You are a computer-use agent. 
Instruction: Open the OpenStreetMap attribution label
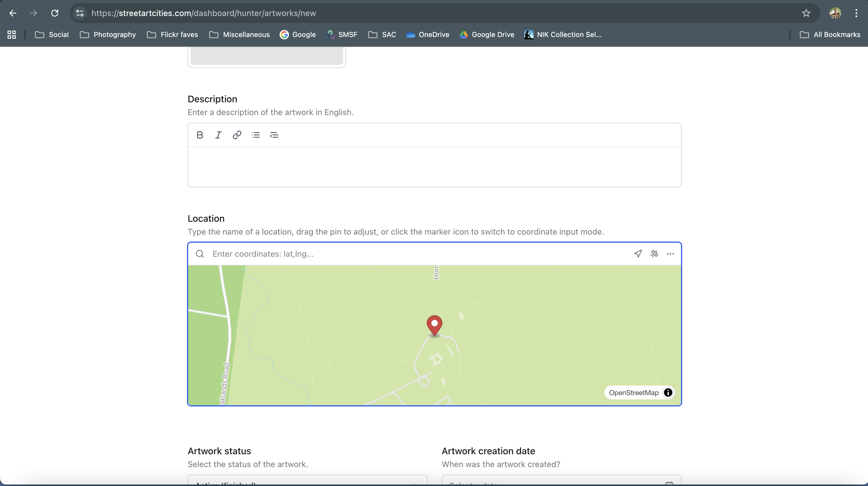click(x=634, y=393)
